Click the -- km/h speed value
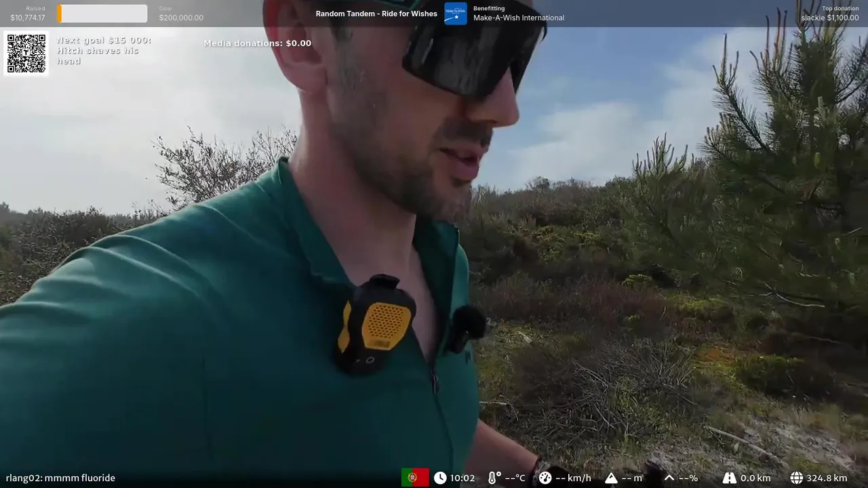Image resolution: width=868 pixels, height=488 pixels. pos(573,478)
